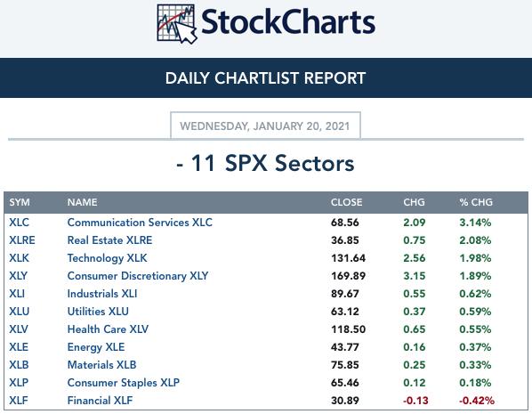532x414 pixels.
Task: Open the Technology XLK link
Action: 108,258
